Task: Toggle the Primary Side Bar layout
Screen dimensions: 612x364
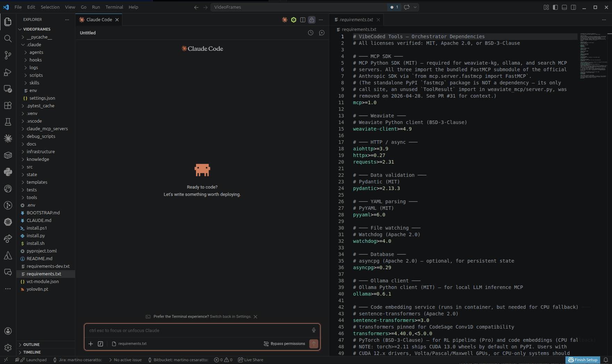Action: [555, 7]
